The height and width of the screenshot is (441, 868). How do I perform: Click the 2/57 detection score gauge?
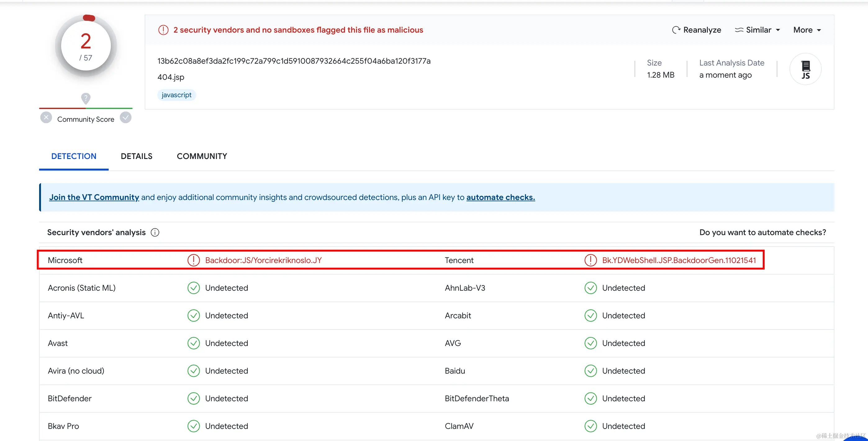point(86,46)
